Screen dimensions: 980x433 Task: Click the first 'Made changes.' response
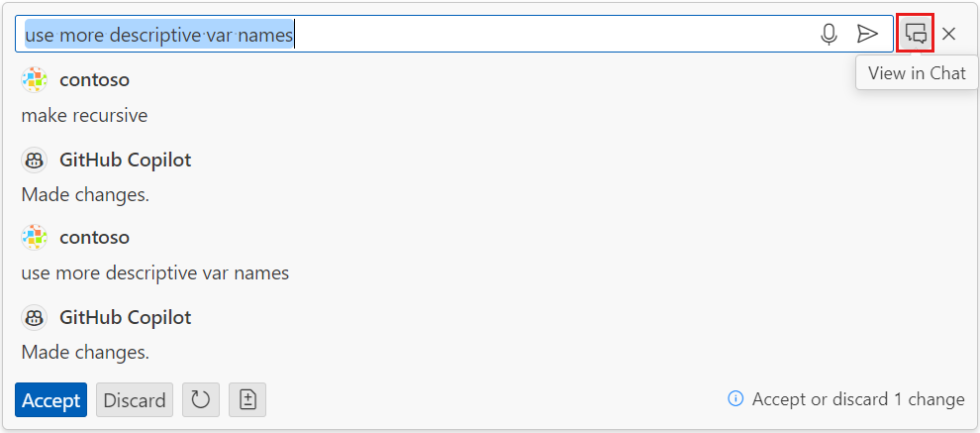coord(85,194)
